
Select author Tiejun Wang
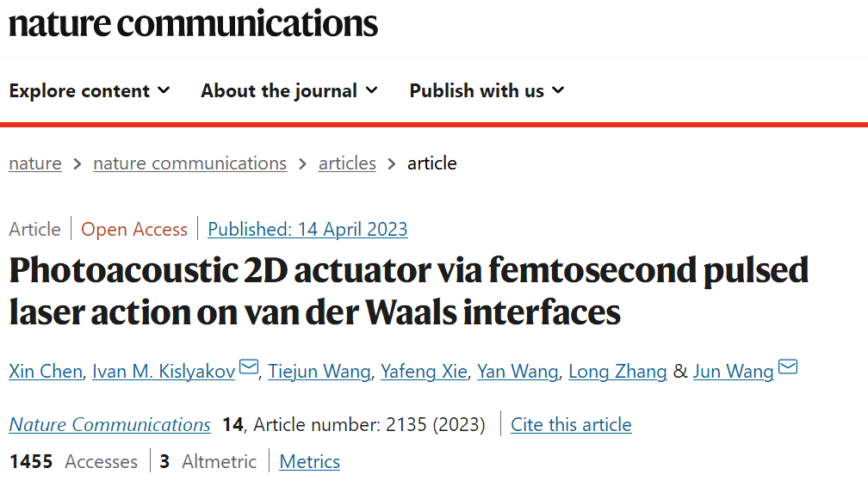(319, 371)
